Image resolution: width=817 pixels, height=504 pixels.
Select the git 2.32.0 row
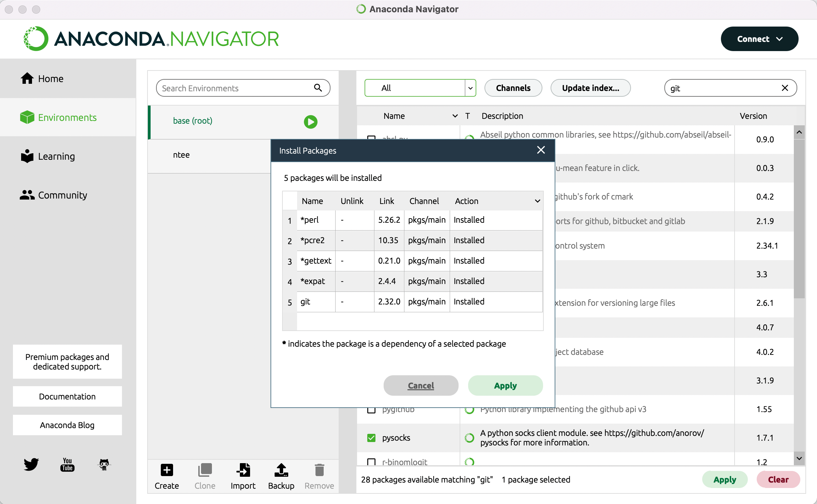click(x=412, y=302)
